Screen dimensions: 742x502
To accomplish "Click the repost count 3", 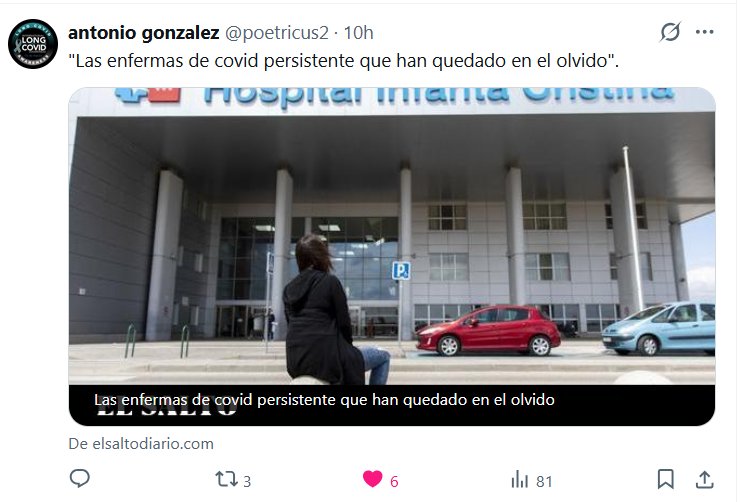I will point(247,482).
